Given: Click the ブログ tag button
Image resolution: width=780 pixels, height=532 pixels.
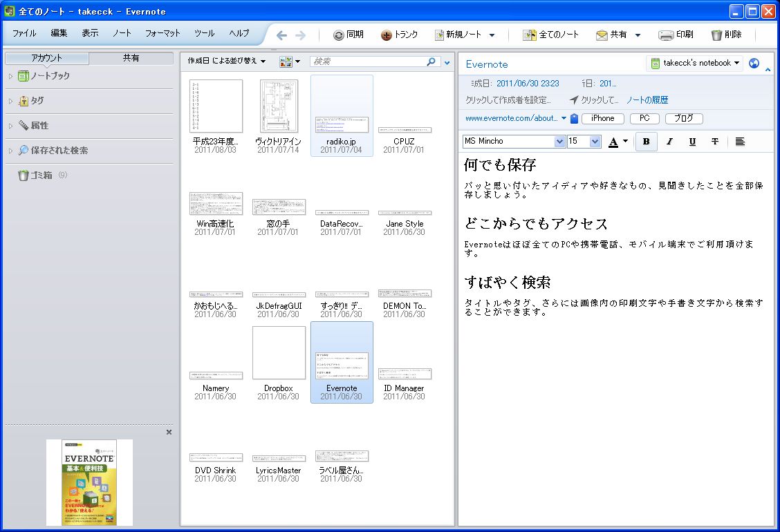Looking at the screenshot, I should pos(683,118).
